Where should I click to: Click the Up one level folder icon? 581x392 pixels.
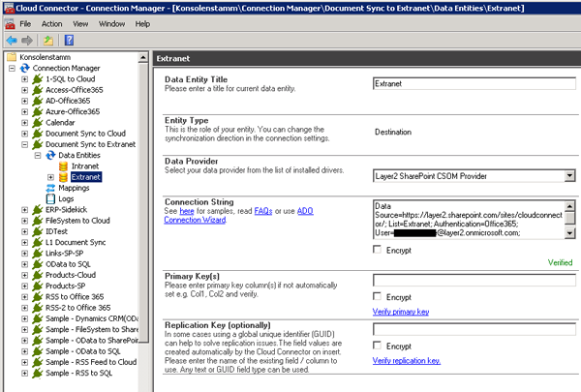(47, 40)
